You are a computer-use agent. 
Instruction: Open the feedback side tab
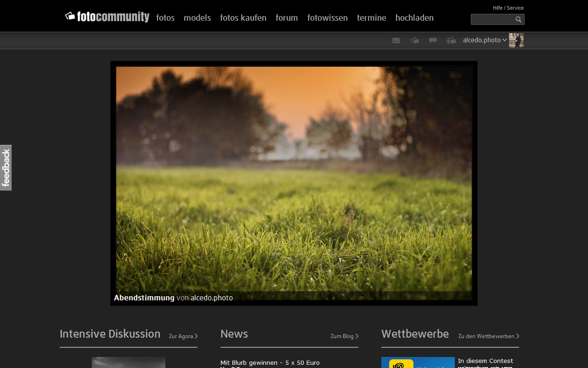click(x=6, y=168)
